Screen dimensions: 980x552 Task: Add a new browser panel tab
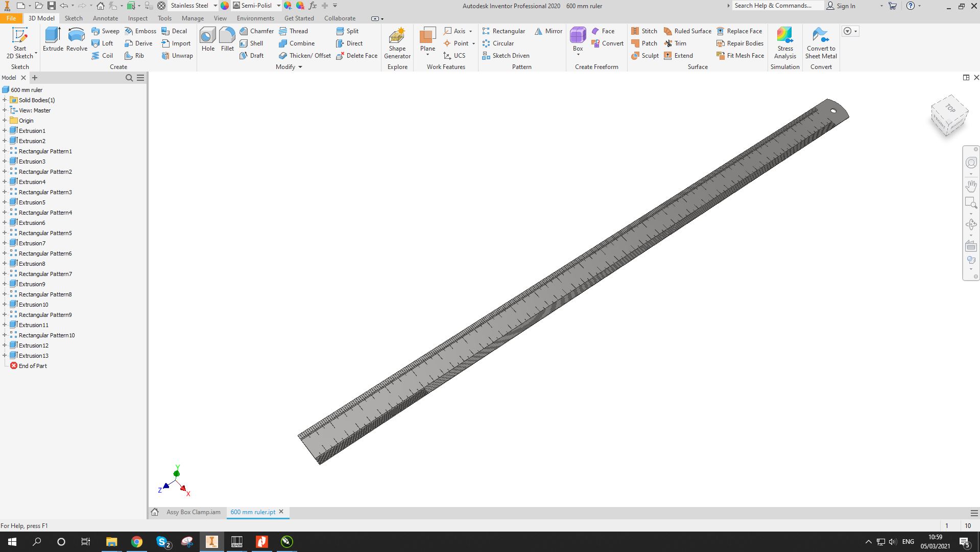(35, 78)
